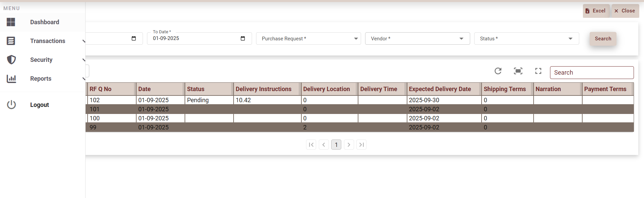This screenshot has width=644, height=198.
Task: Open the Purchase Request dropdown
Action: [308, 39]
